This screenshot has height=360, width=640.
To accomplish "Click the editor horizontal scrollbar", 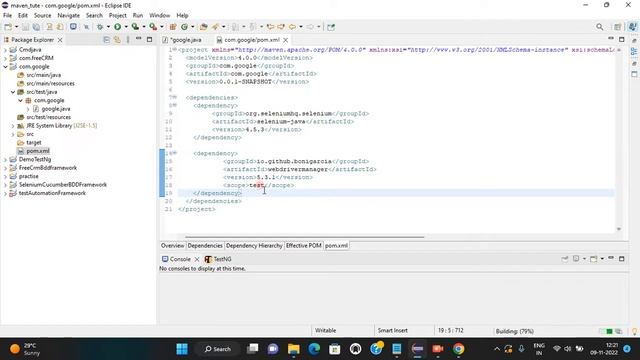I will click(304, 237).
